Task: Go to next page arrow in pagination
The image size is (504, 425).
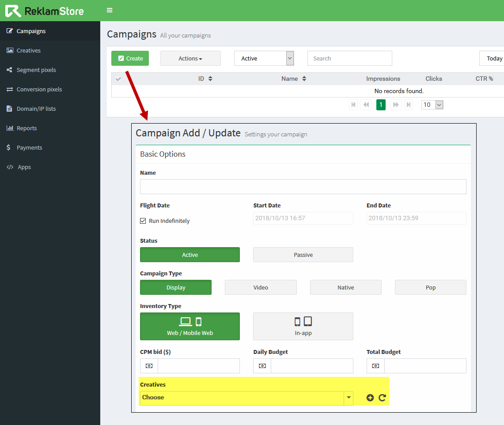Action: point(396,105)
